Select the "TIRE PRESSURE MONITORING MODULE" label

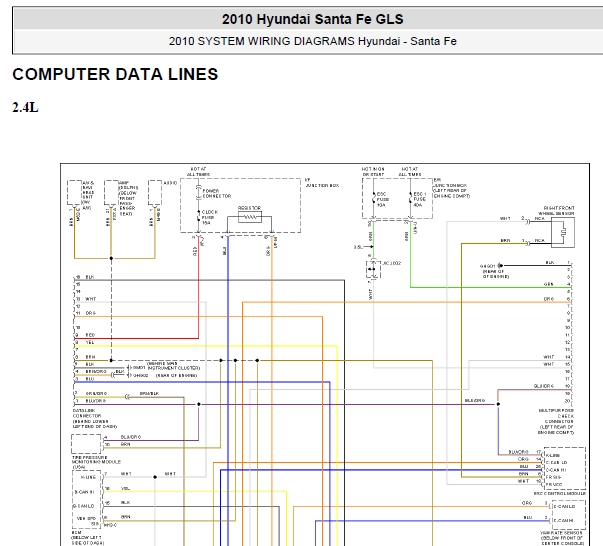click(96, 459)
